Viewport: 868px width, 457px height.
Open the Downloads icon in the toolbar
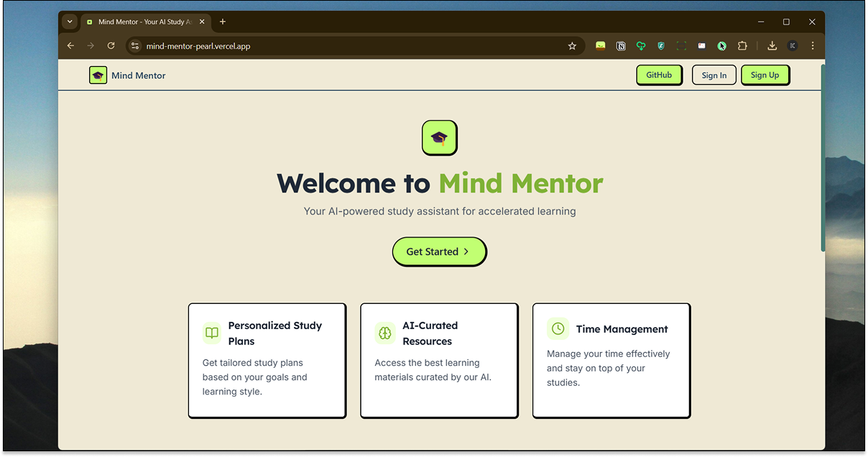coord(772,45)
